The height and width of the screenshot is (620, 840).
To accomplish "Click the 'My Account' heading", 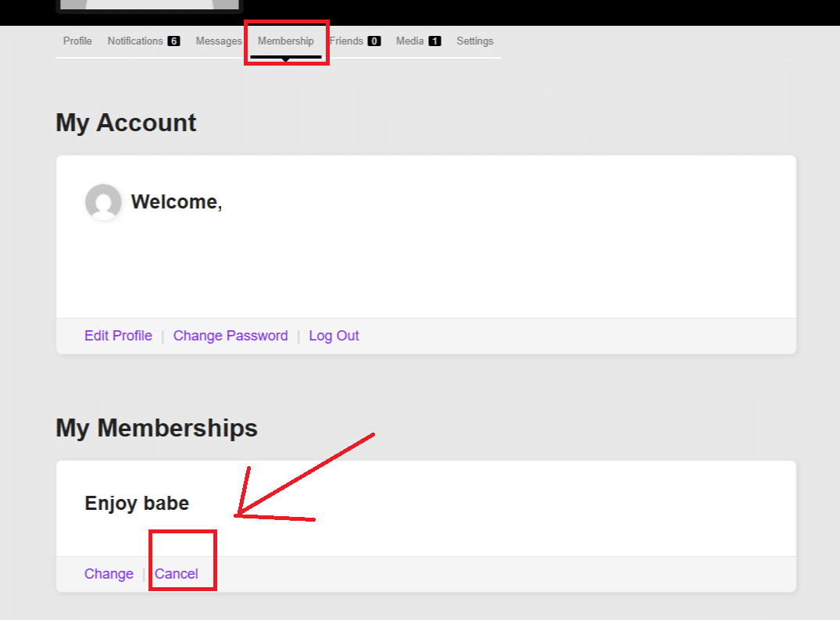I will point(126,123).
